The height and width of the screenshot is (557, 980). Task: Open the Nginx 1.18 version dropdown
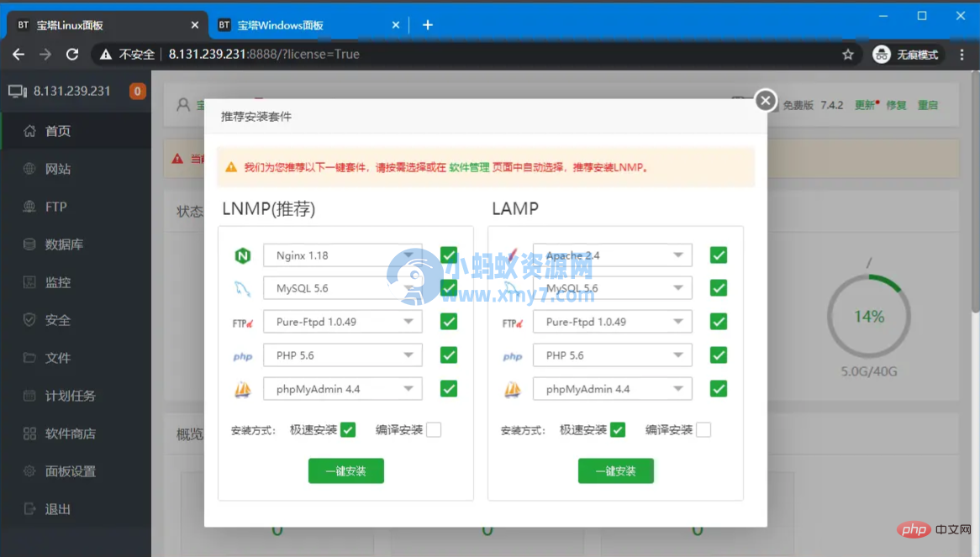coord(343,255)
